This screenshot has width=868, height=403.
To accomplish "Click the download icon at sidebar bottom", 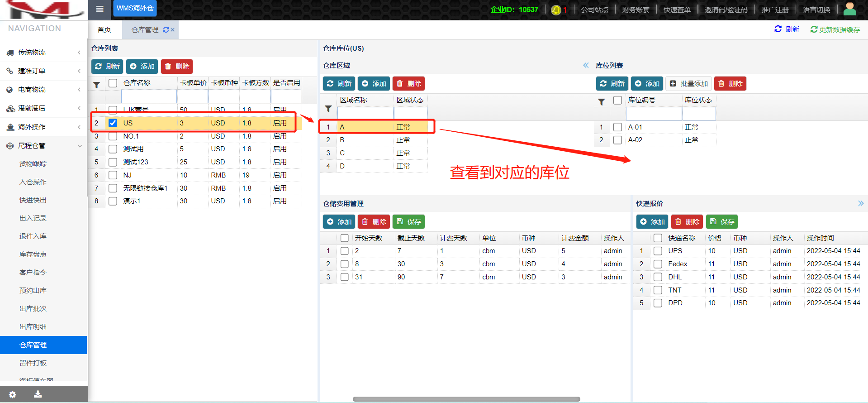I will pyautogui.click(x=38, y=394).
